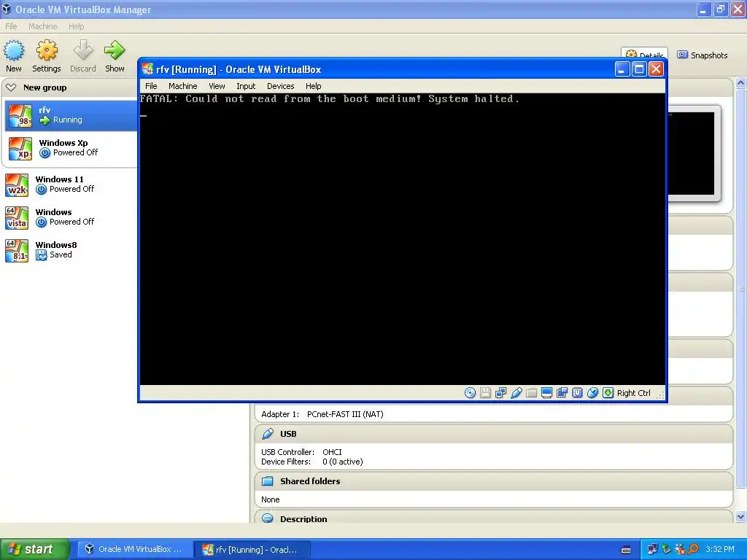Click the CPU execution status icon
This screenshot has width=747, height=560.
pyautogui.click(x=578, y=393)
